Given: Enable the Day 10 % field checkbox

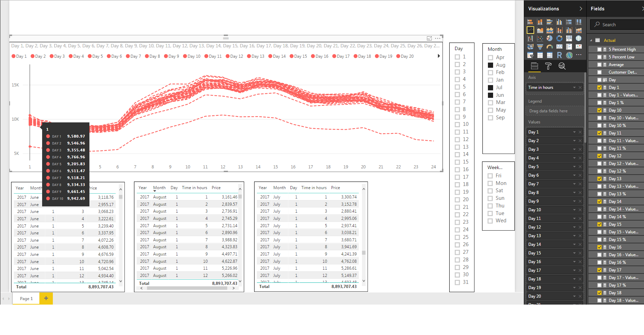Looking at the screenshot, I should coord(599,125).
